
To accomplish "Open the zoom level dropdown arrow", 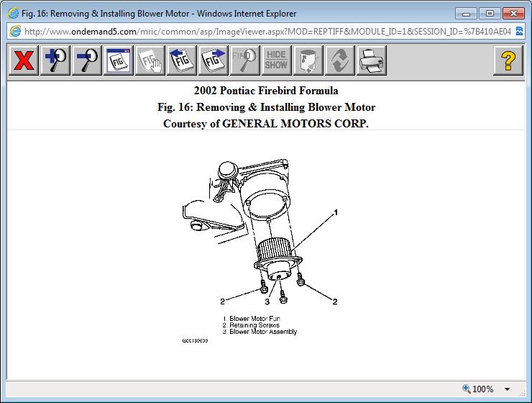I will [507, 389].
